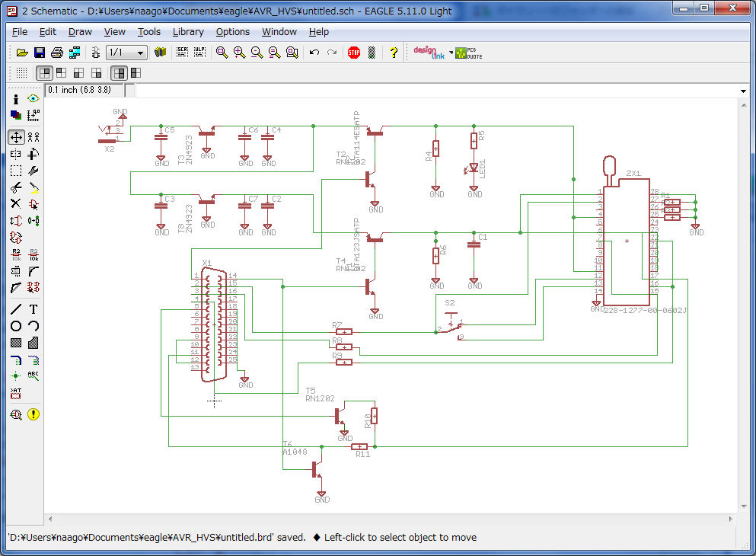The width and height of the screenshot is (756, 556).
Task: Toggle the first orientation button (top-right quadrant dark)
Action: click(x=44, y=73)
